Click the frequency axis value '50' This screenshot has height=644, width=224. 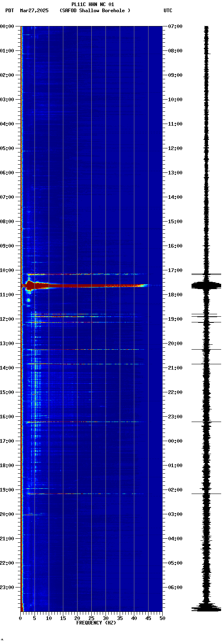162,618
